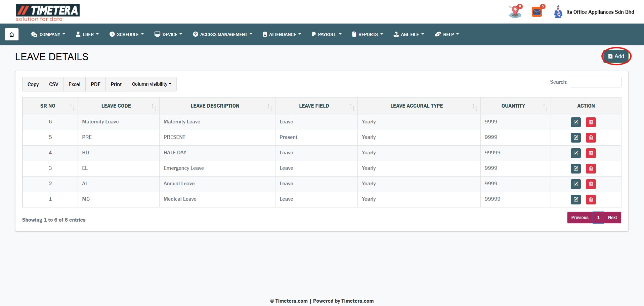Edit the HALF DAY leave entry
The width and height of the screenshot is (644, 306).
click(575, 153)
